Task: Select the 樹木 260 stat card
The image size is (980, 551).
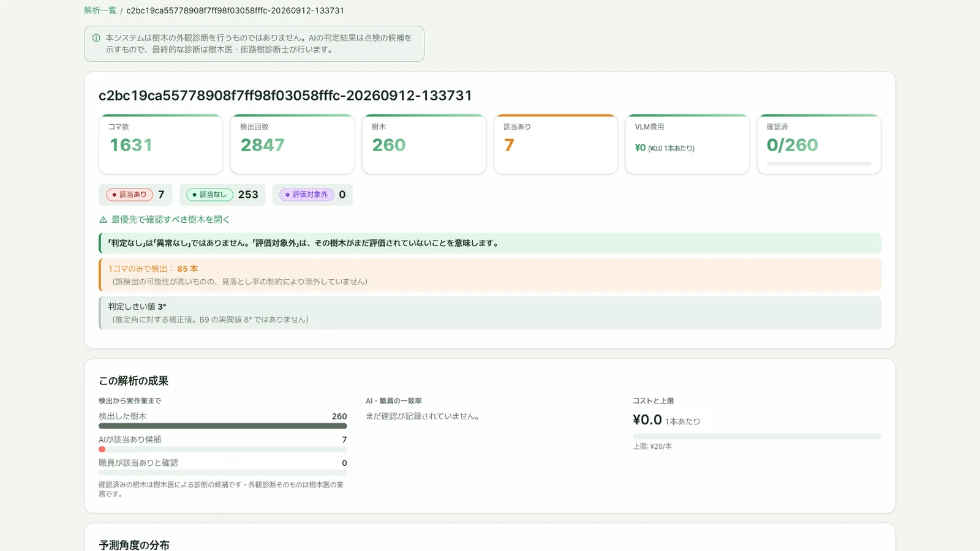Action: (424, 144)
